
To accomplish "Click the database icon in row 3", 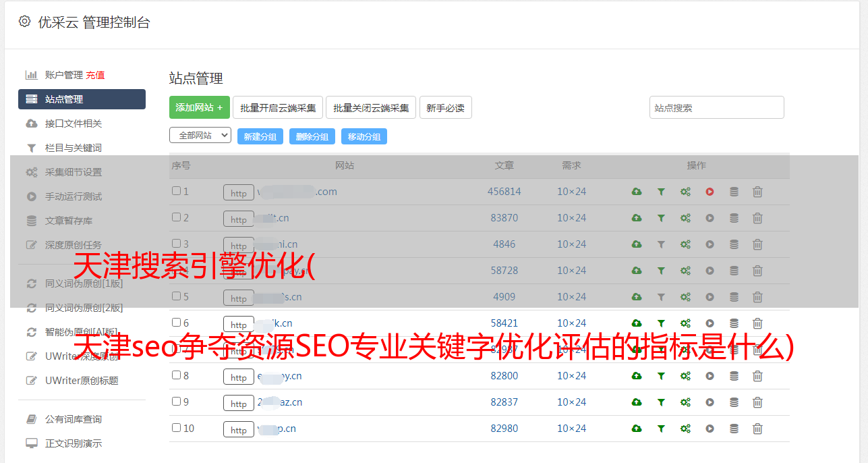I will point(734,244).
